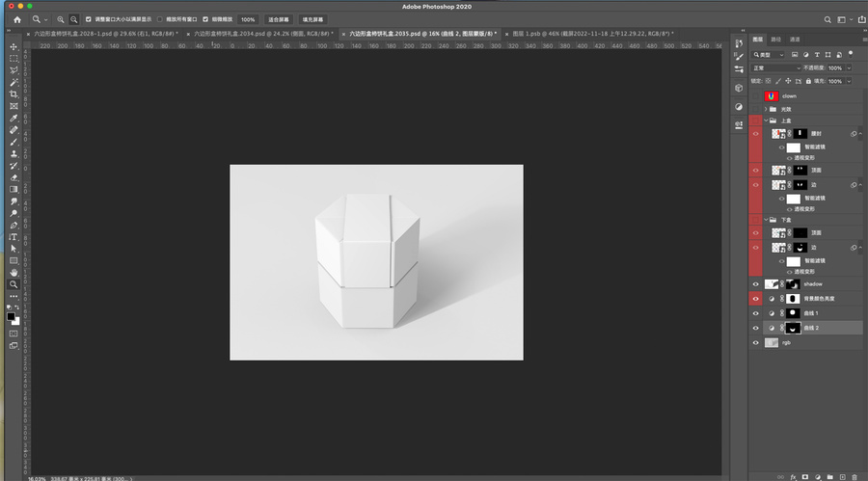Select the Eyedropper tool
The image size is (868, 481).
(x=14, y=118)
